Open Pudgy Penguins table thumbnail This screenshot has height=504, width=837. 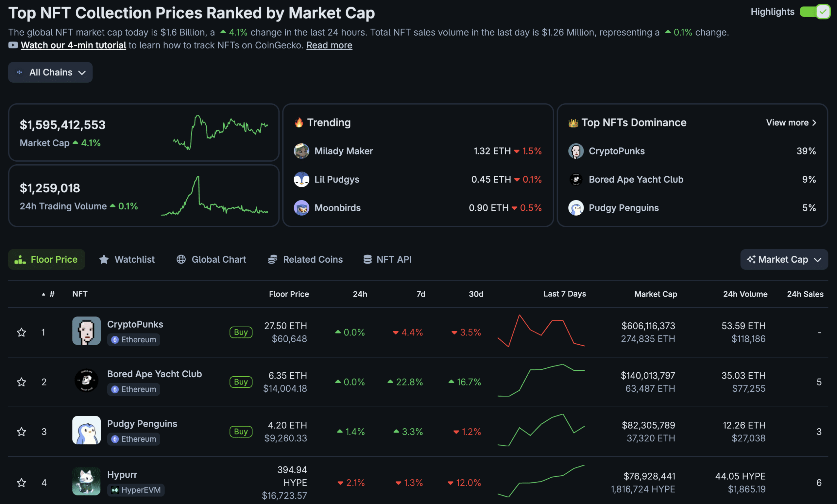(x=86, y=431)
